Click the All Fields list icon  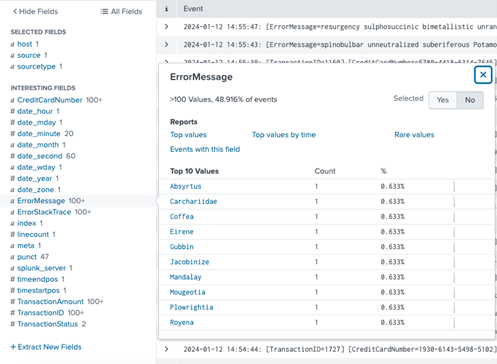coord(104,12)
